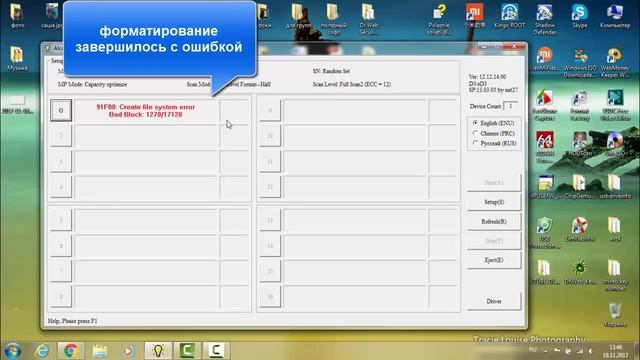640x360 pixels.
Task: Open the для групп desktop folder
Action: (298, 16)
